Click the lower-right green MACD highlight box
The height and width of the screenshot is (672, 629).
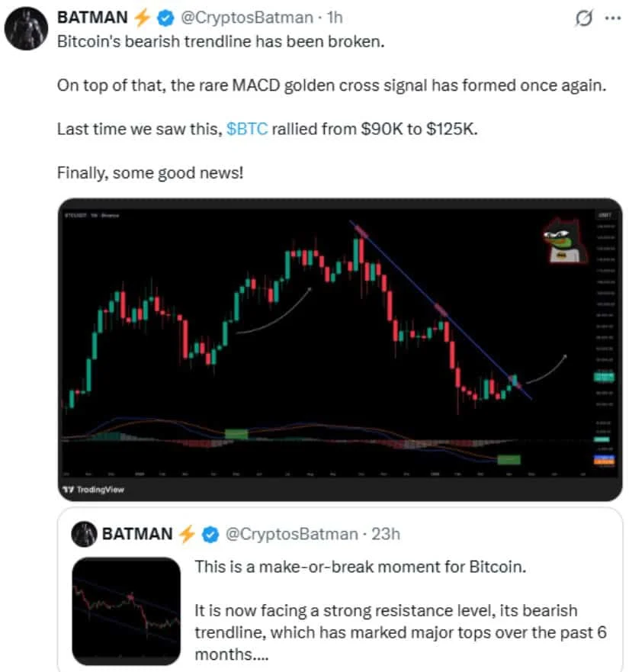(x=509, y=459)
